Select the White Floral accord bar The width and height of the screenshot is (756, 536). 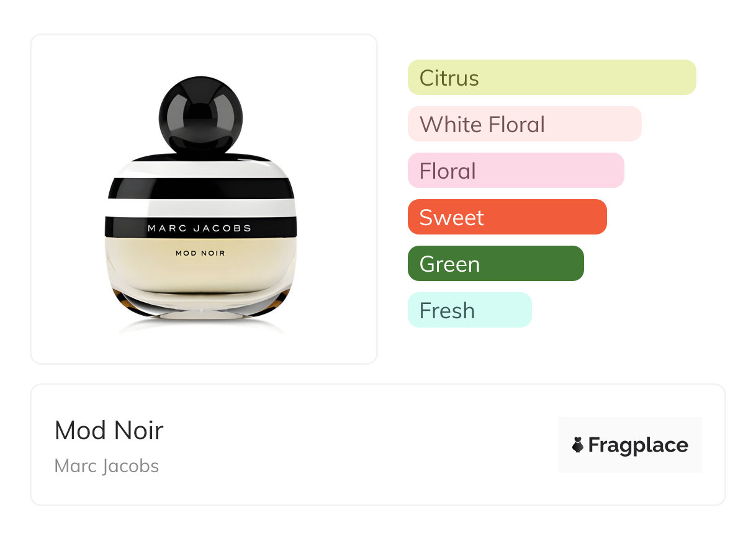coord(524,124)
